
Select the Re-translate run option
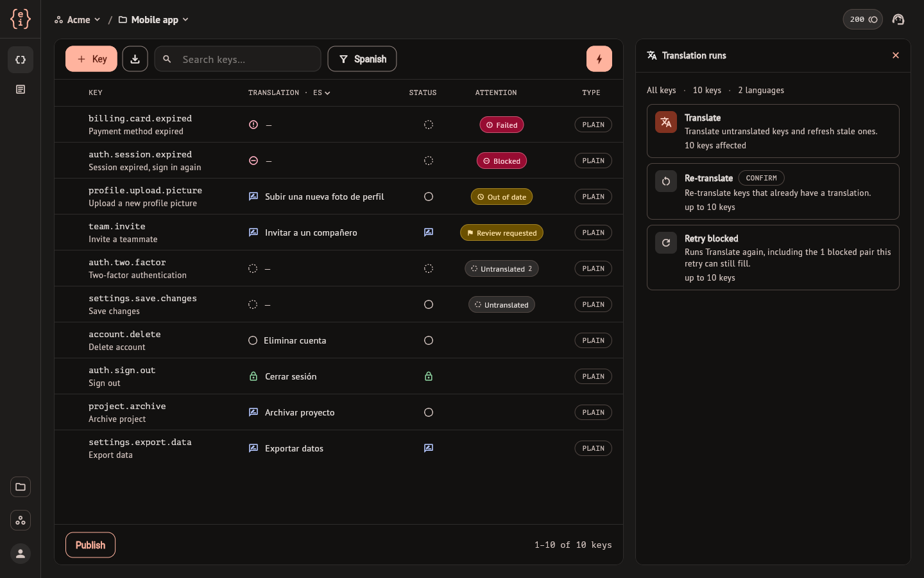[773, 191]
